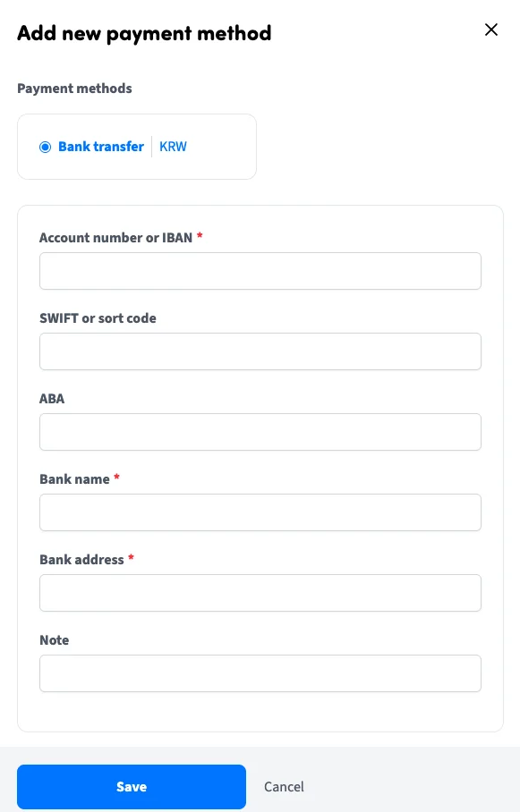Click the ABA field label
This screenshot has width=520, height=812.
(51, 399)
